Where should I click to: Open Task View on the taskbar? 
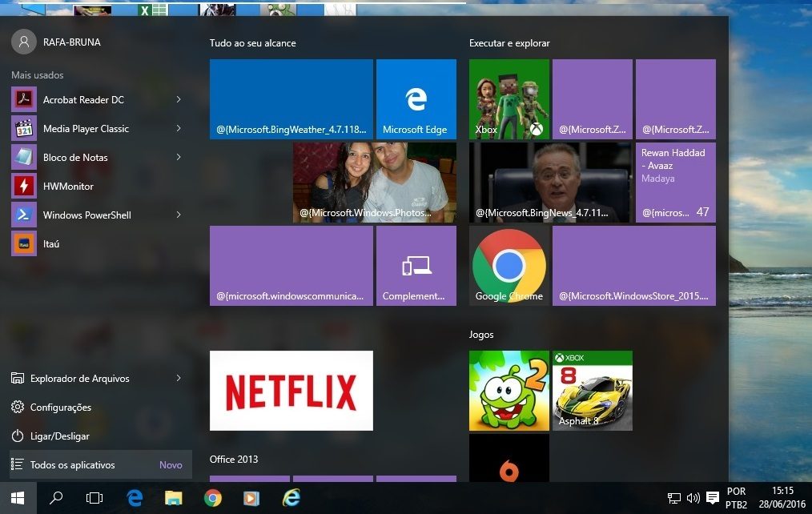(x=94, y=498)
